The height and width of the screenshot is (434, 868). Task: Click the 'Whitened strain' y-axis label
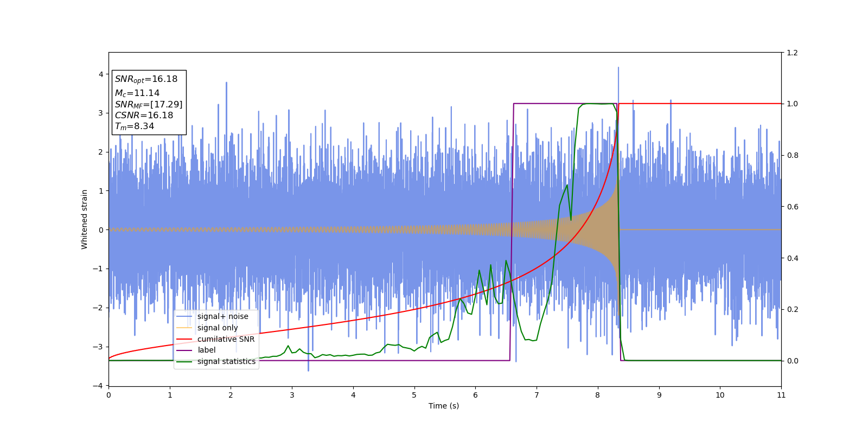point(85,219)
